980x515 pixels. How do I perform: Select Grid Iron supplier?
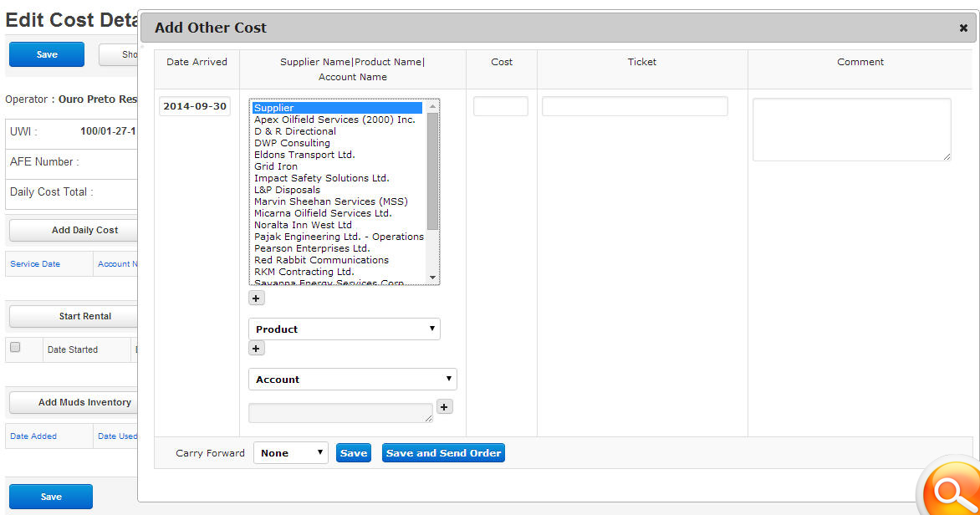click(x=276, y=166)
